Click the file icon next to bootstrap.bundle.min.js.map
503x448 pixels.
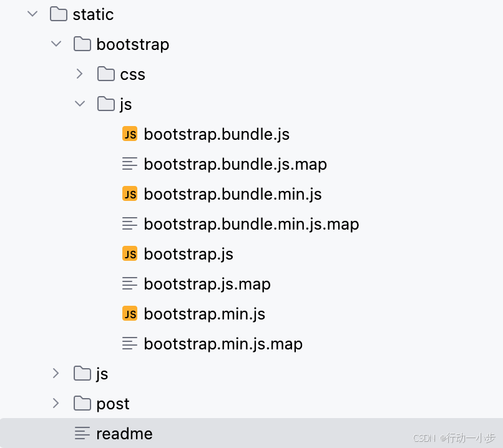pos(130,223)
